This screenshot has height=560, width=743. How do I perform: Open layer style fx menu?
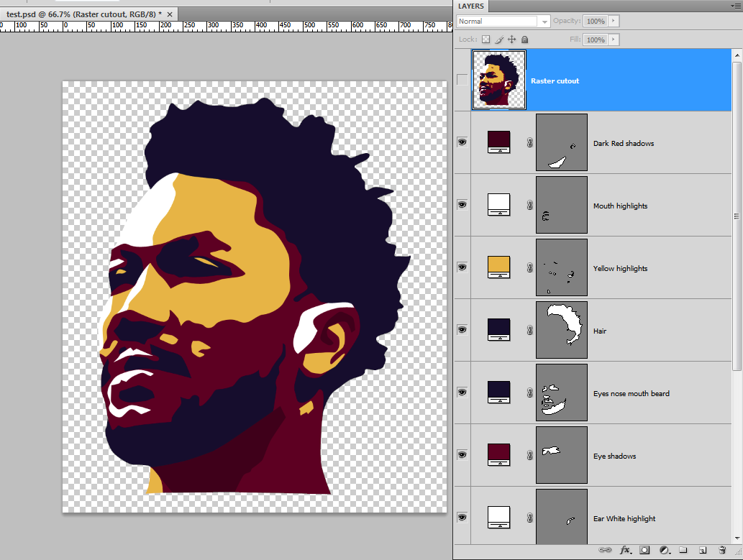click(x=626, y=550)
